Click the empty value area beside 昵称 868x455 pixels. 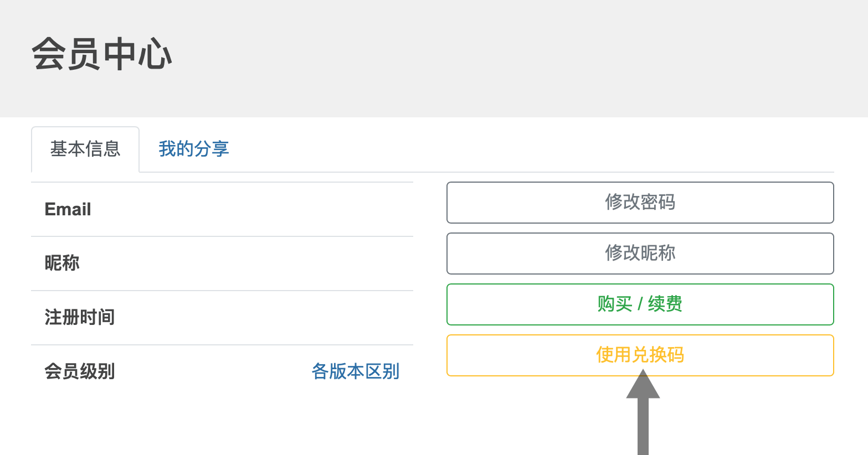pyautogui.click(x=246, y=263)
